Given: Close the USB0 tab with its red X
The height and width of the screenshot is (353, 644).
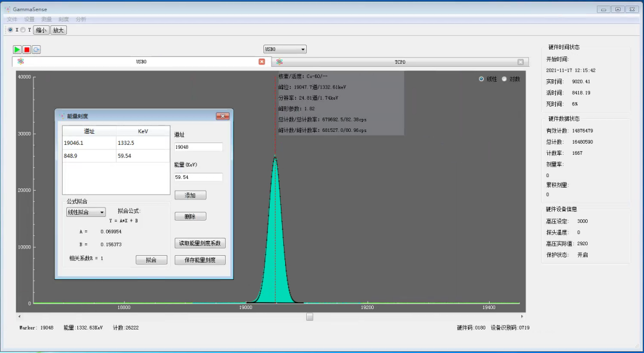Looking at the screenshot, I should click(x=262, y=62).
